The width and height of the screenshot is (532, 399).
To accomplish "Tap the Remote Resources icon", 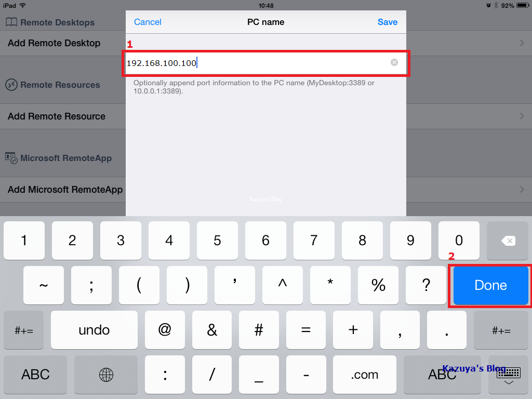I will click(11, 85).
